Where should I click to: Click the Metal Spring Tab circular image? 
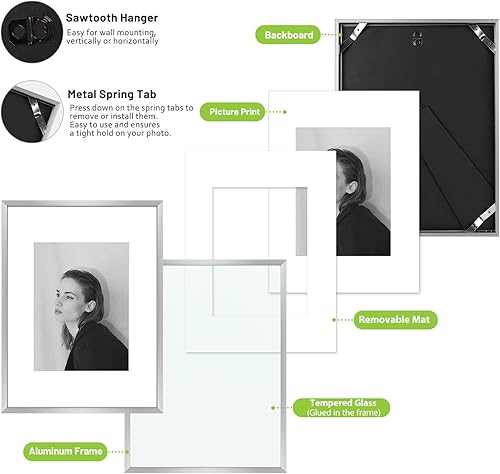point(32,111)
